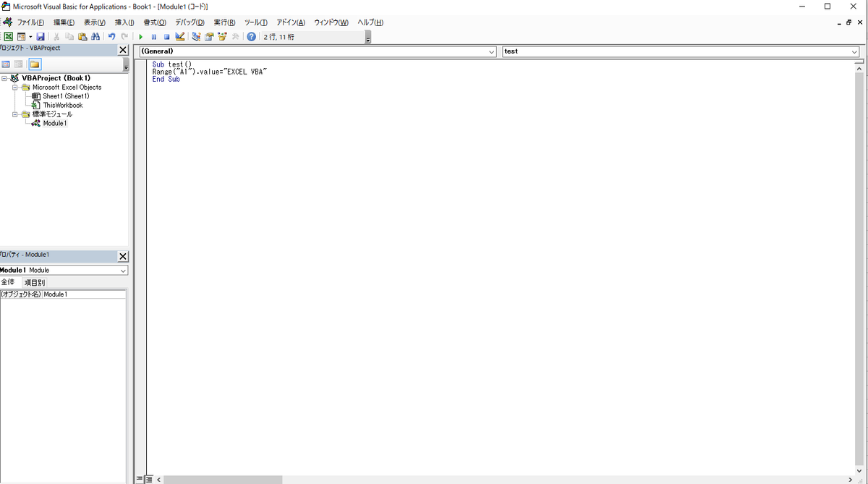Select Sheet1 (Sheet1) in project tree
This screenshot has width=868, height=484.
(x=66, y=96)
